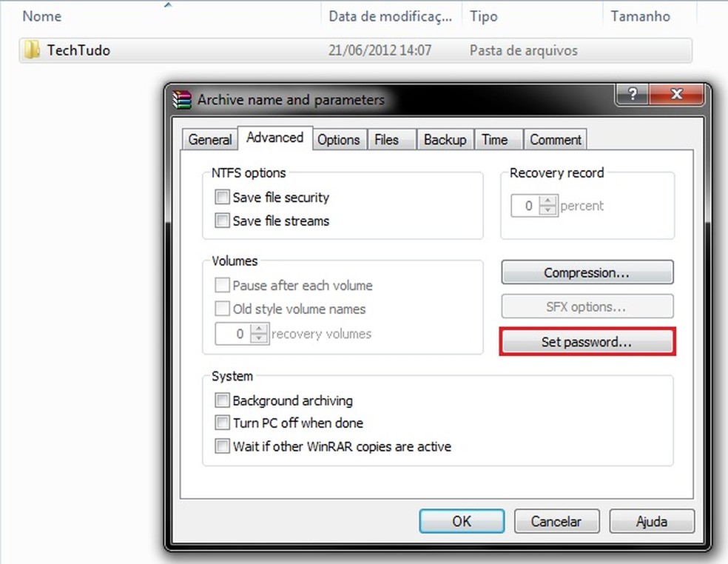Go to the Backup tab
This screenshot has height=564, width=728.
[x=445, y=139]
